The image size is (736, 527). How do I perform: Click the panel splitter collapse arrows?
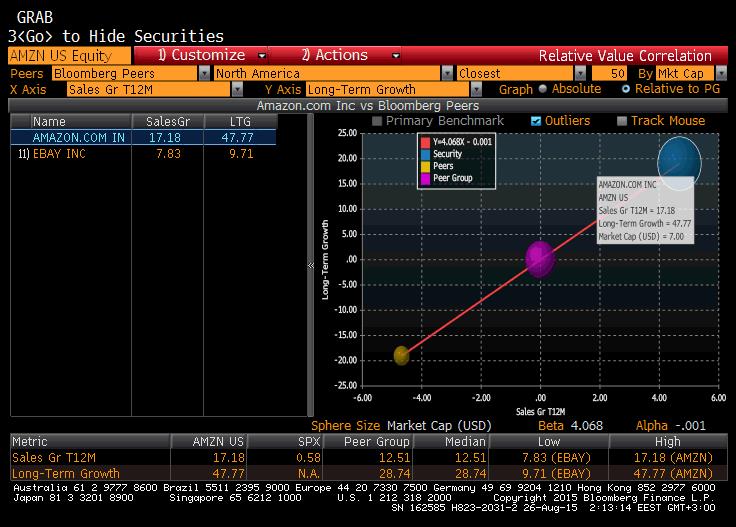coord(310,265)
